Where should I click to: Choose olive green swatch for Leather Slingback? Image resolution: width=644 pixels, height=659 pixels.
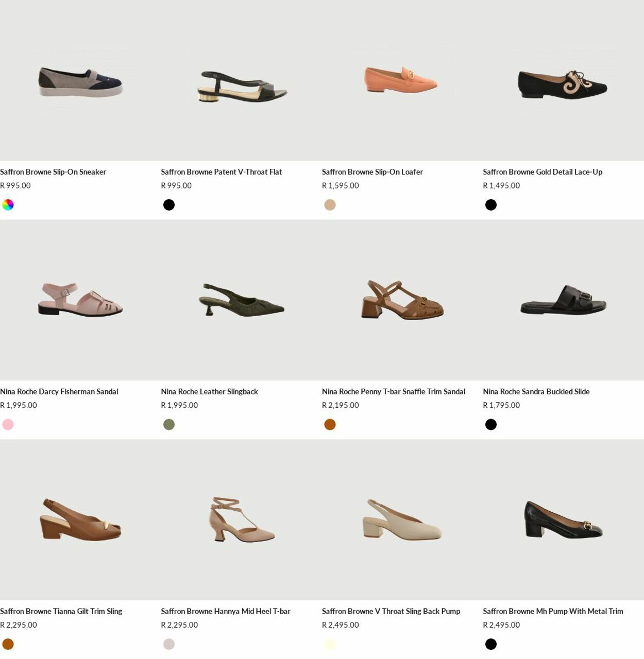169,425
